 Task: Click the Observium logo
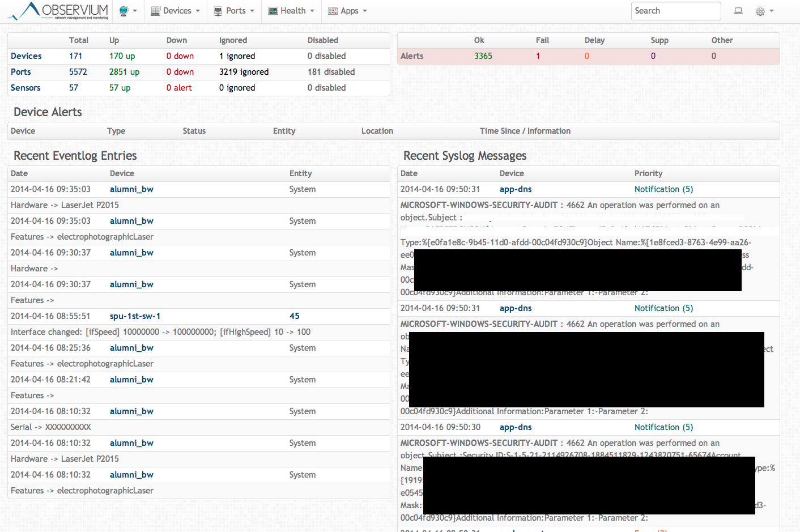coord(57,11)
